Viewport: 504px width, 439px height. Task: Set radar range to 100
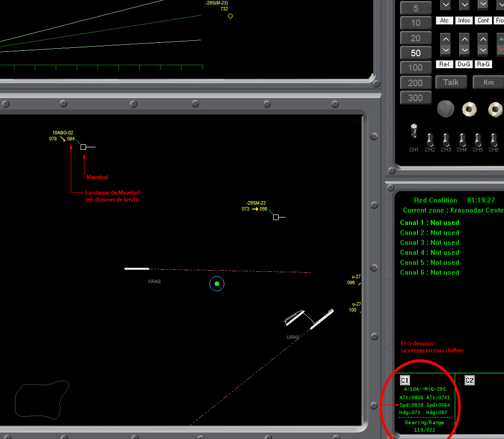point(415,68)
